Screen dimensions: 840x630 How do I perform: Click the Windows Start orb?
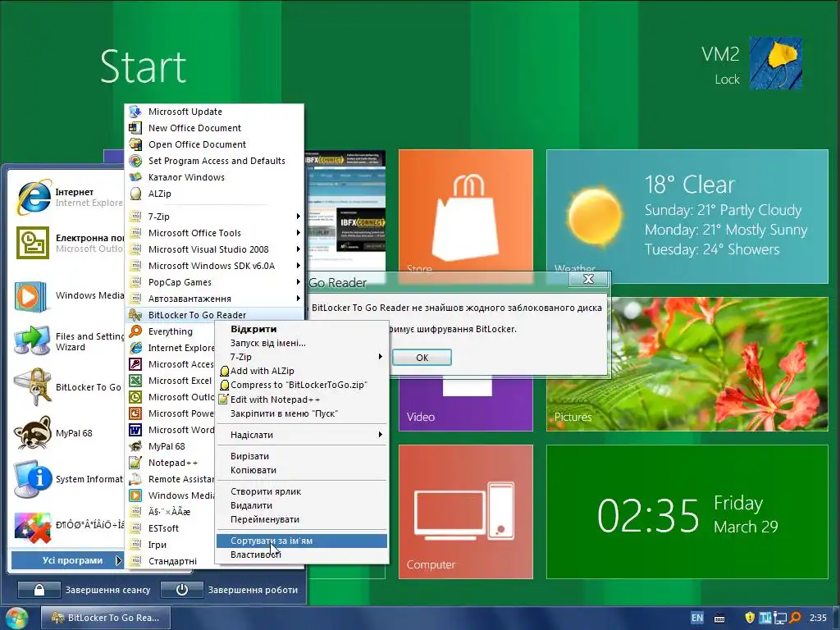coord(16,619)
